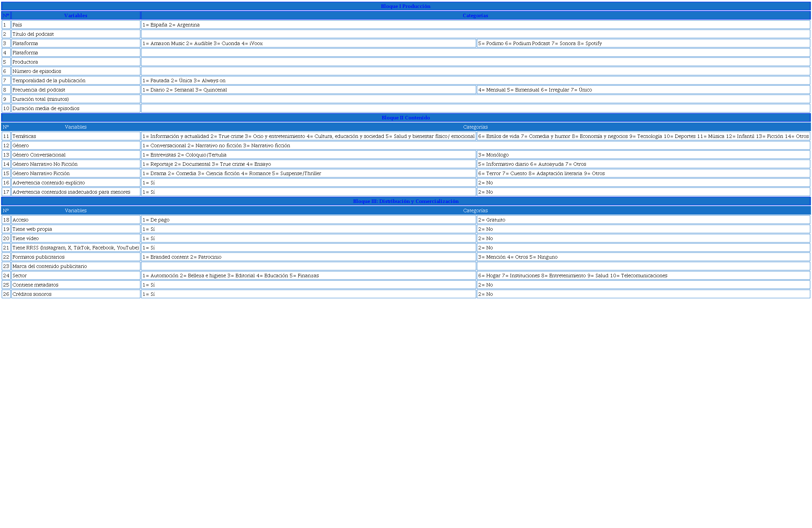
Task: Click the Productora category empty cell
Action: click(475, 62)
